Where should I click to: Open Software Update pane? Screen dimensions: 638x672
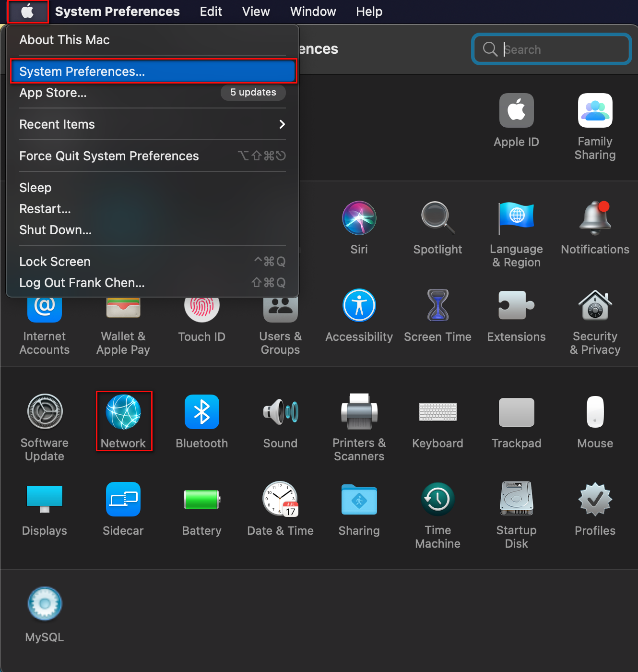[45, 428]
